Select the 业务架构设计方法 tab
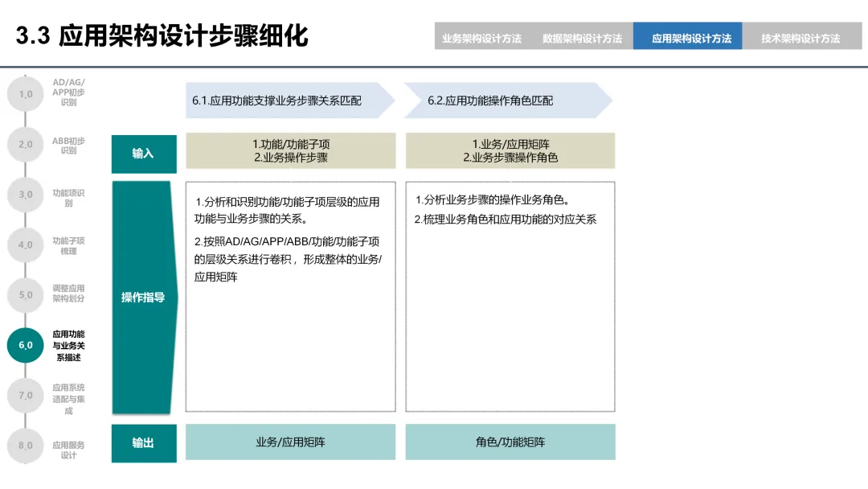 (x=481, y=39)
